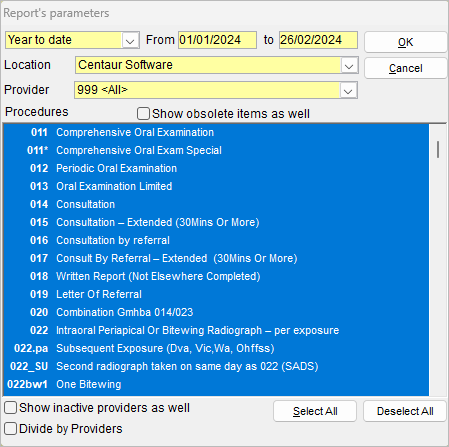Check Divide by Providers option
The width and height of the screenshot is (449, 447).
pos(10,428)
